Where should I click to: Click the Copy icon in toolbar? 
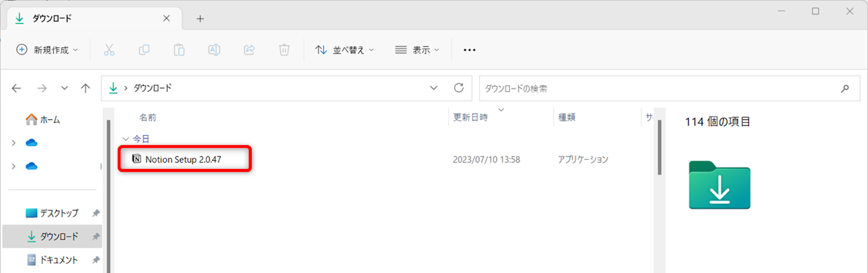[x=144, y=50]
